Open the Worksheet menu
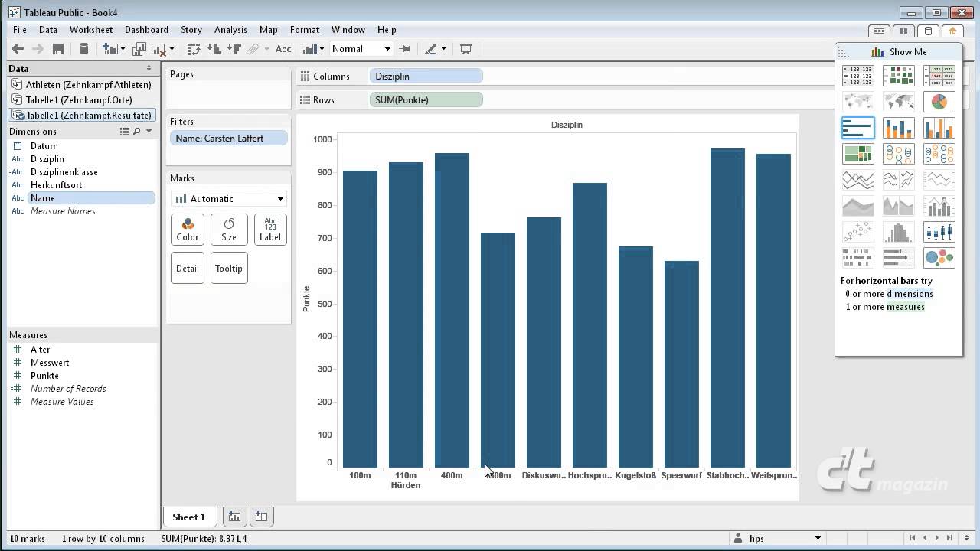The image size is (980, 551). pyautogui.click(x=91, y=30)
